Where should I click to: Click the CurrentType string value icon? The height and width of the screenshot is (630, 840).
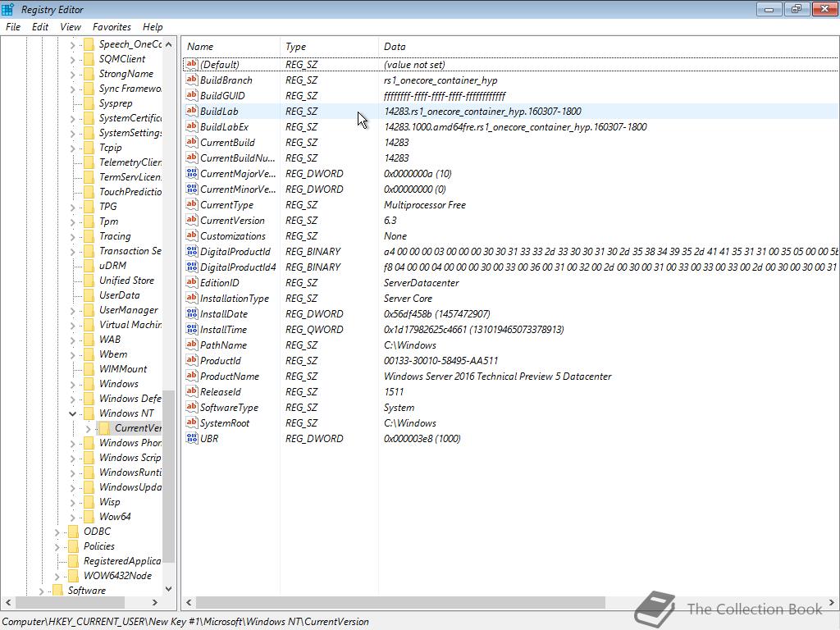(x=191, y=204)
